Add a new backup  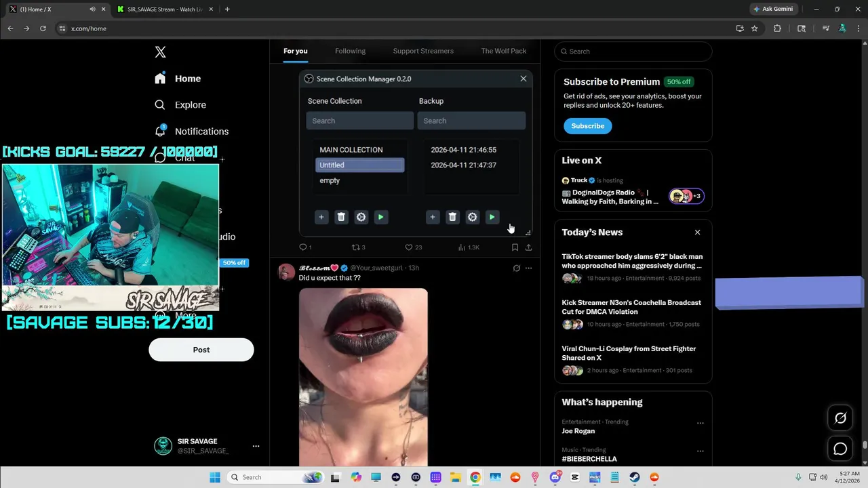click(x=433, y=217)
